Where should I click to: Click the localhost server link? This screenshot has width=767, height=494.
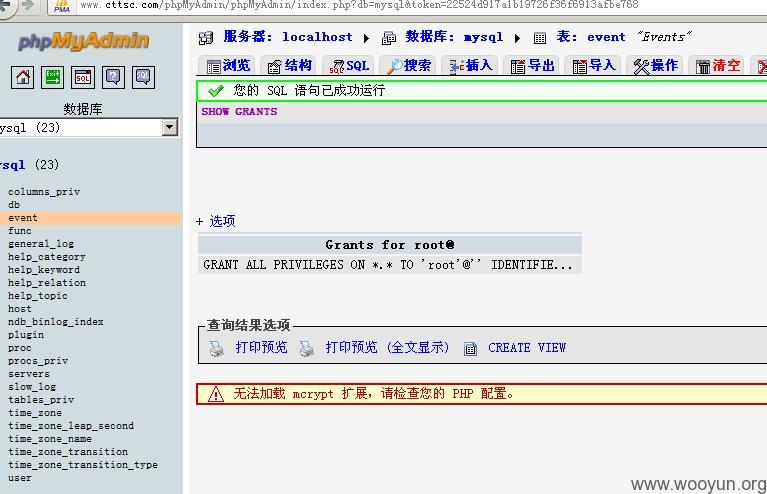[317, 37]
